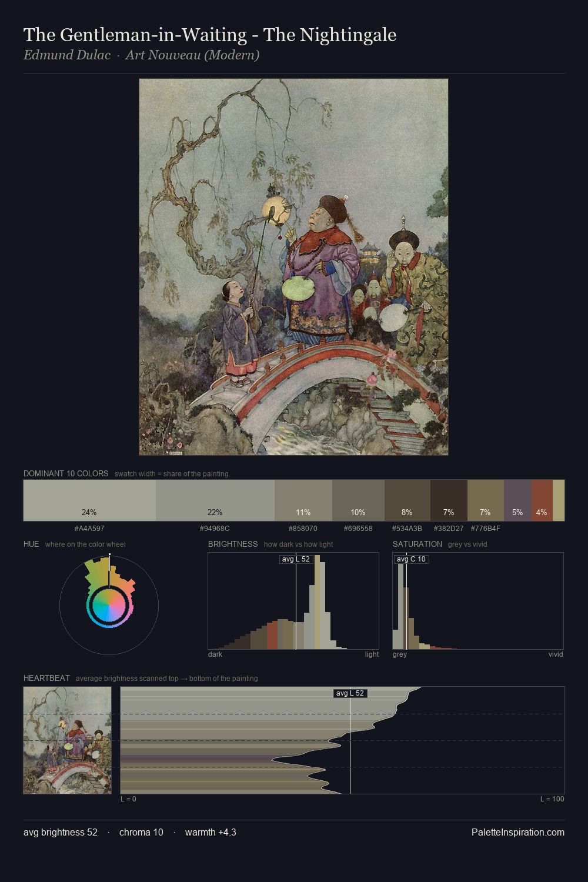Pick the 11% swatch #858070
This screenshot has height=882, width=588.
click(x=303, y=500)
